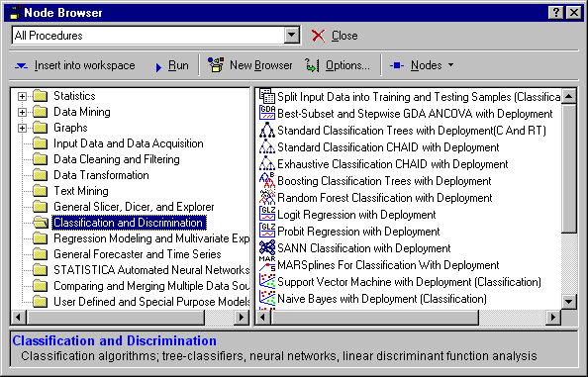Screen dimensions: 588x377
Task: Expand the Statistics tree node
Action: [x=22, y=96]
